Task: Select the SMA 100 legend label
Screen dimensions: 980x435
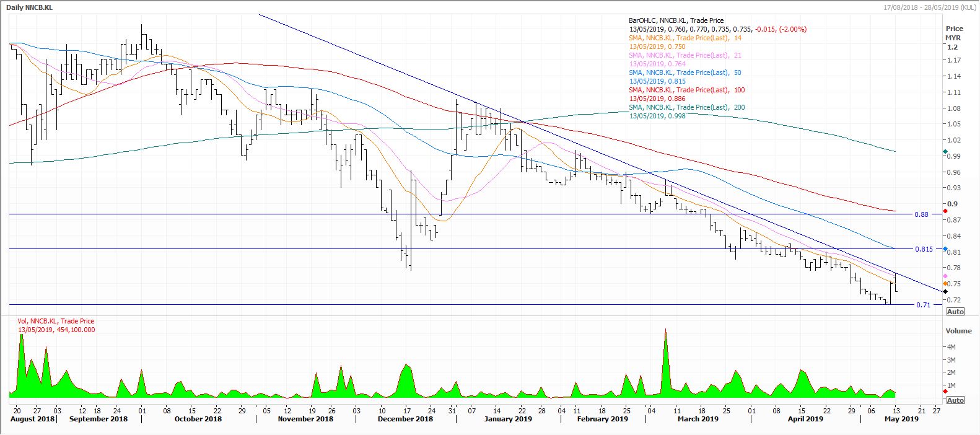Action: (686, 90)
